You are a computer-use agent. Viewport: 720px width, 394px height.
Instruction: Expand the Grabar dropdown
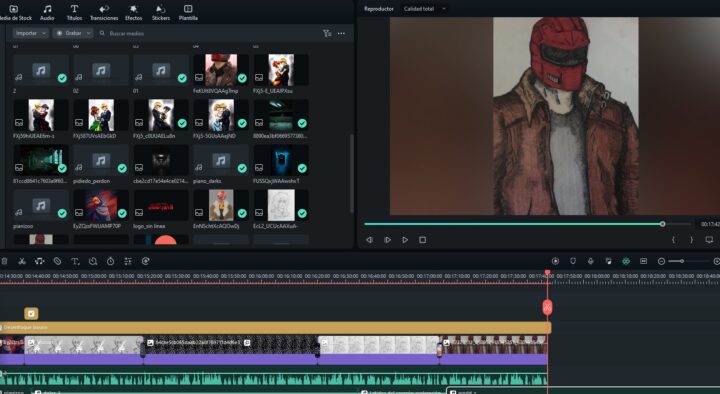(x=73, y=33)
